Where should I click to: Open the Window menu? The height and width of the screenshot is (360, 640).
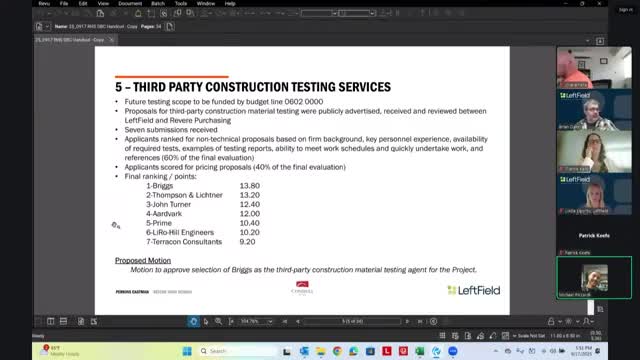206,4
